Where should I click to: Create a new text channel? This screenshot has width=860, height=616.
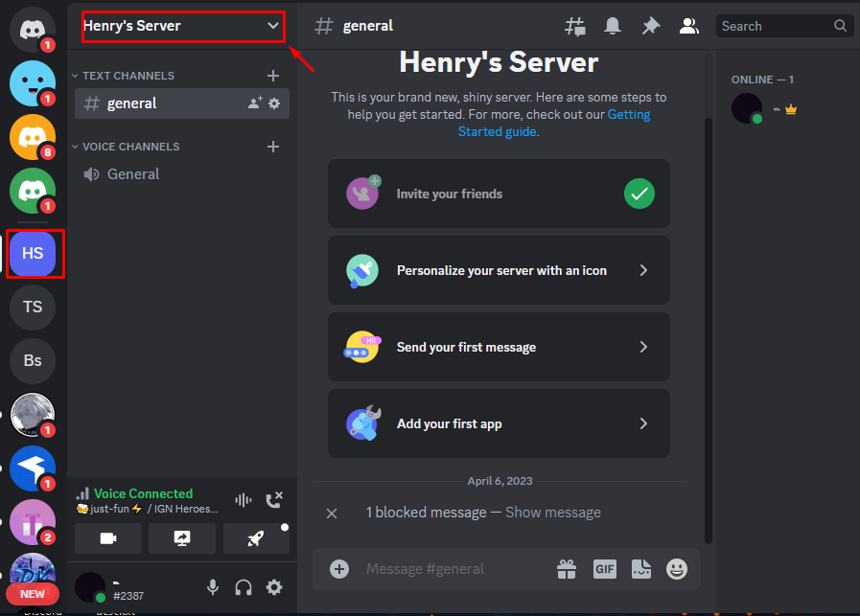click(273, 76)
